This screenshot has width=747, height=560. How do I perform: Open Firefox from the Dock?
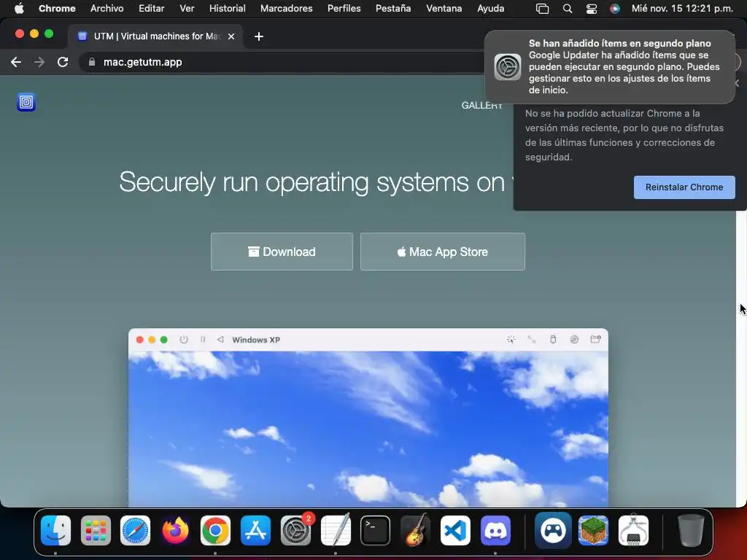click(175, 530)
